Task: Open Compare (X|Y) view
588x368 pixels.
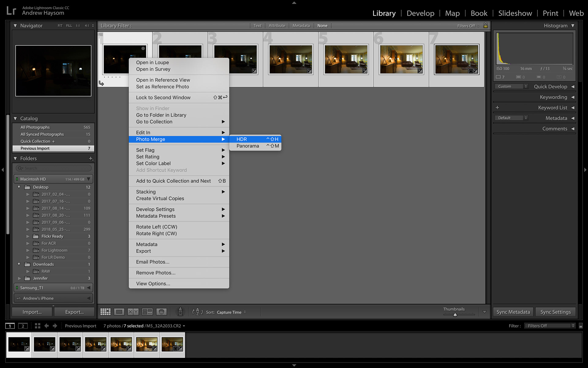Action: point(133,312)
